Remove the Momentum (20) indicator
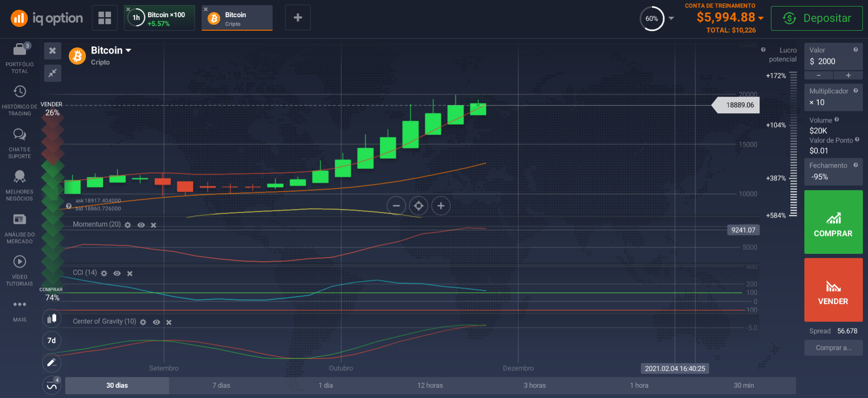This screenshot has width=868, height=398. pyautogui.click(x=154, y=225)
